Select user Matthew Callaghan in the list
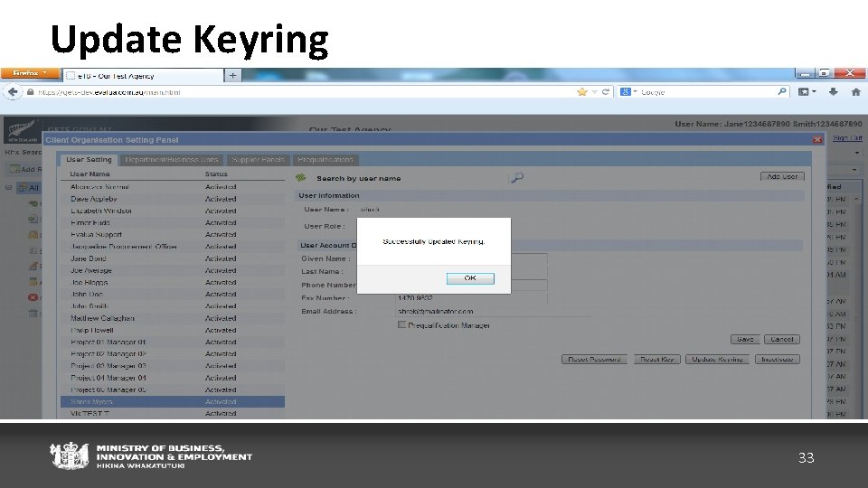Screen dimensions: 868x488 (x=172, y=318)
